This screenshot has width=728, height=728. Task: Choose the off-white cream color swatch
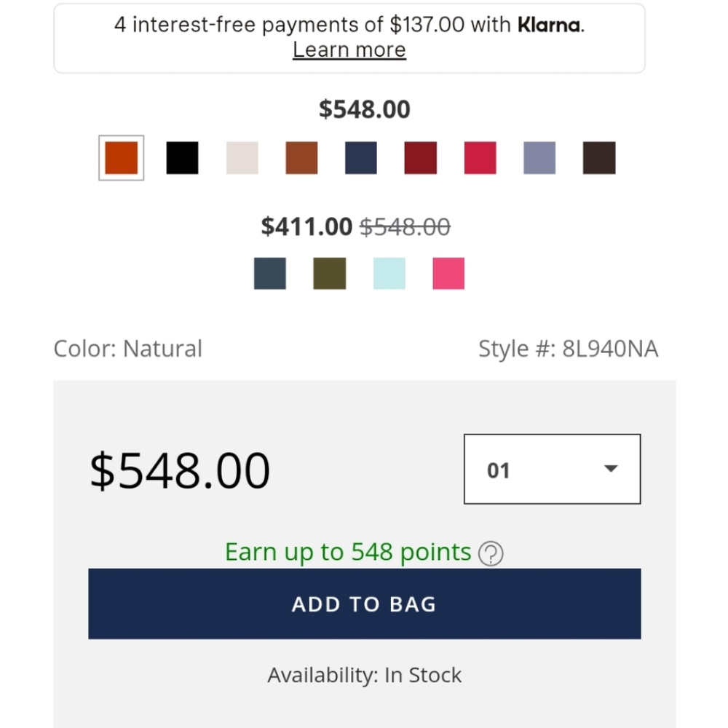(242, 158)
